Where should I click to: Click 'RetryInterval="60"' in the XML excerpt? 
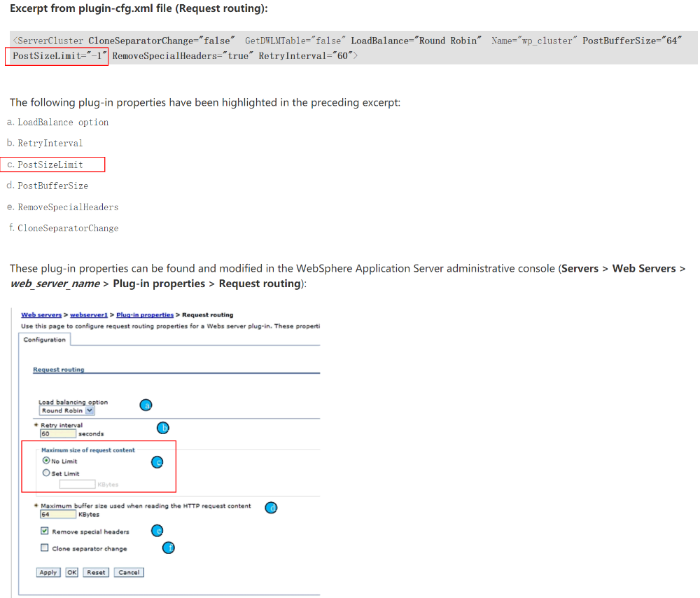(x=306, y=56)
